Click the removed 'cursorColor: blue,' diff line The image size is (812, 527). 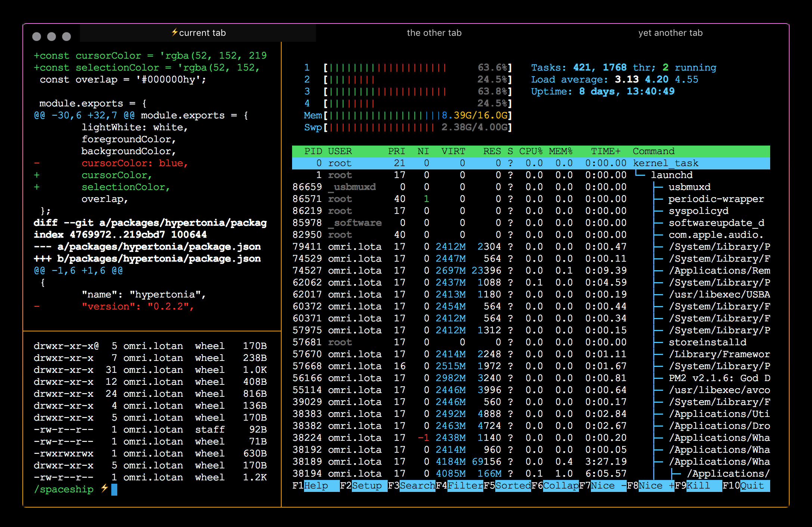pos(111,163)
